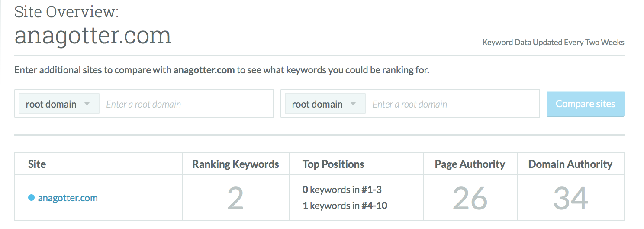The height and width of the screenshot is (229, 644).
Task: Click the '1 keywords in #4-10' line
Action: pyautogui.click(x=345, y=206)
